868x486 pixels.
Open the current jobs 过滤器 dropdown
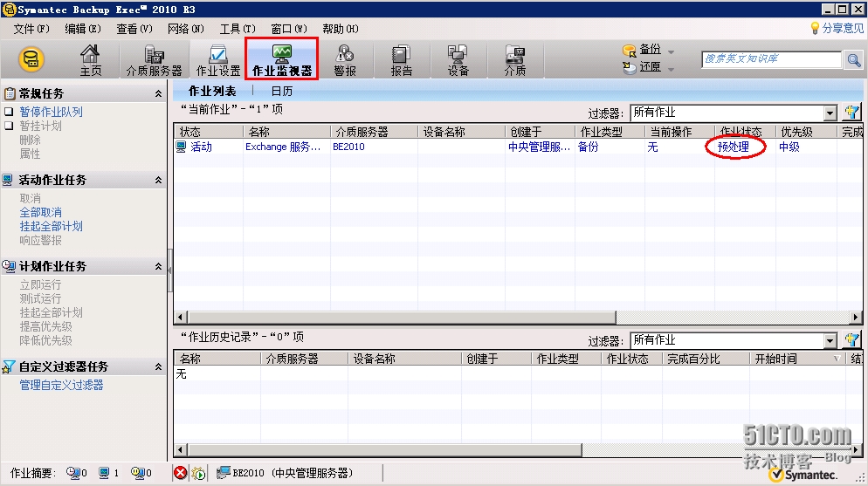pyautogui.click(x=830, y=113)
